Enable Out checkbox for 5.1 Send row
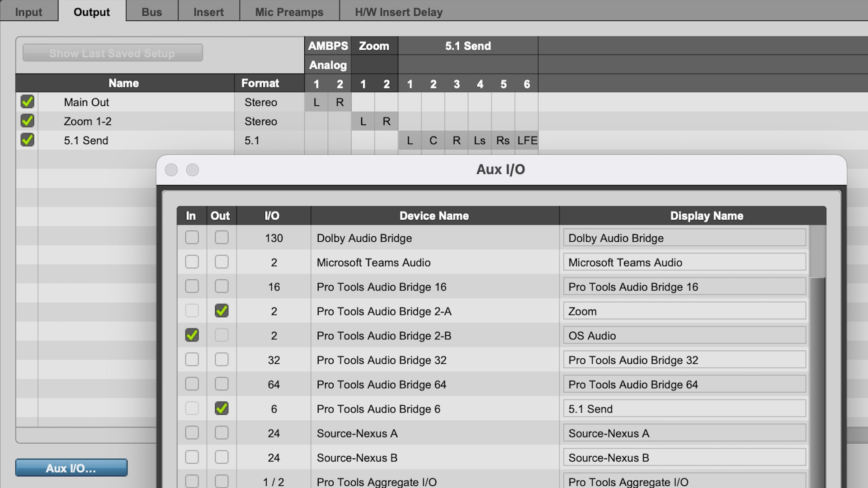 pyautogui.click(x=221, y=409)
